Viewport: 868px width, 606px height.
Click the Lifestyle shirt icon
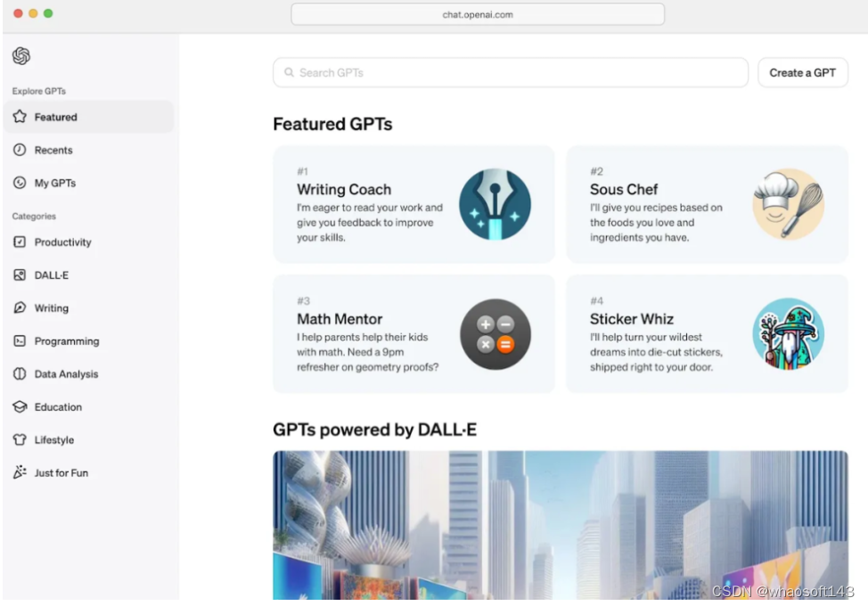tap(20, 439)
